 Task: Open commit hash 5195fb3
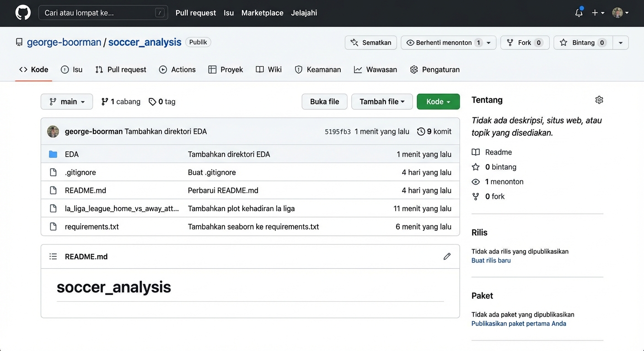point(338,132)
